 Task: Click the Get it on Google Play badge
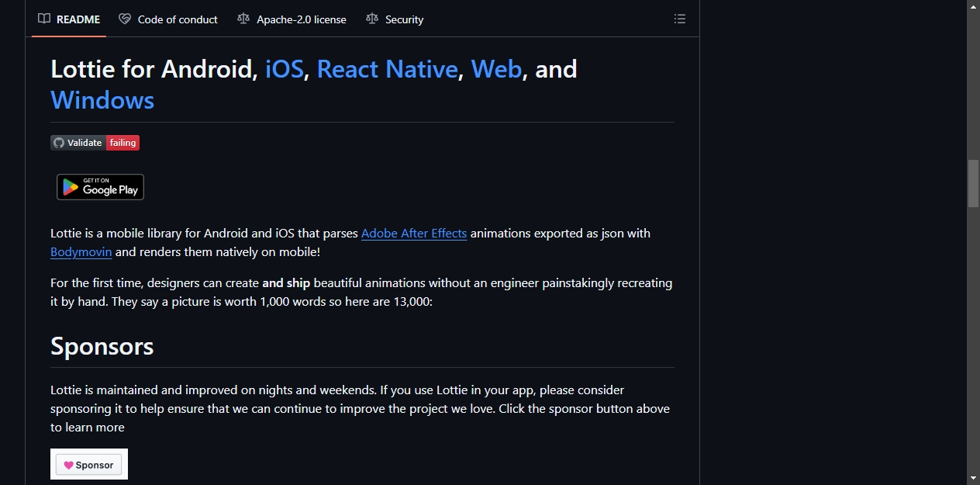[x=100, y=187]
